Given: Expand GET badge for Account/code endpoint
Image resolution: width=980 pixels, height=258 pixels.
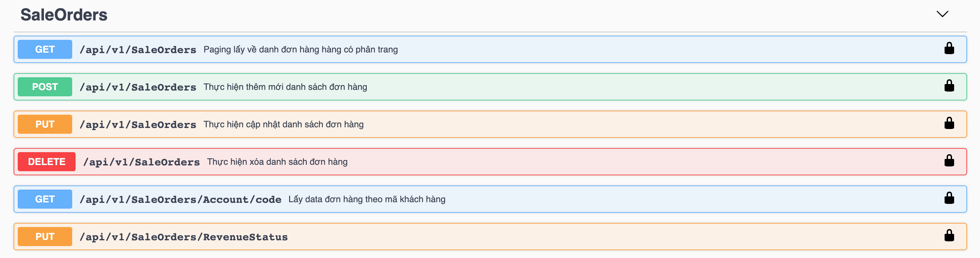Looking at the screenshot, I should 45,199.
